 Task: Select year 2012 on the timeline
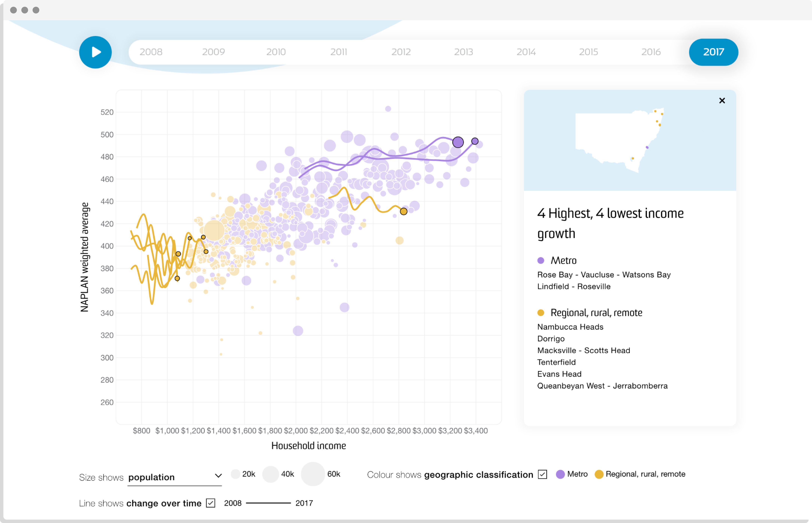point(402,52)
